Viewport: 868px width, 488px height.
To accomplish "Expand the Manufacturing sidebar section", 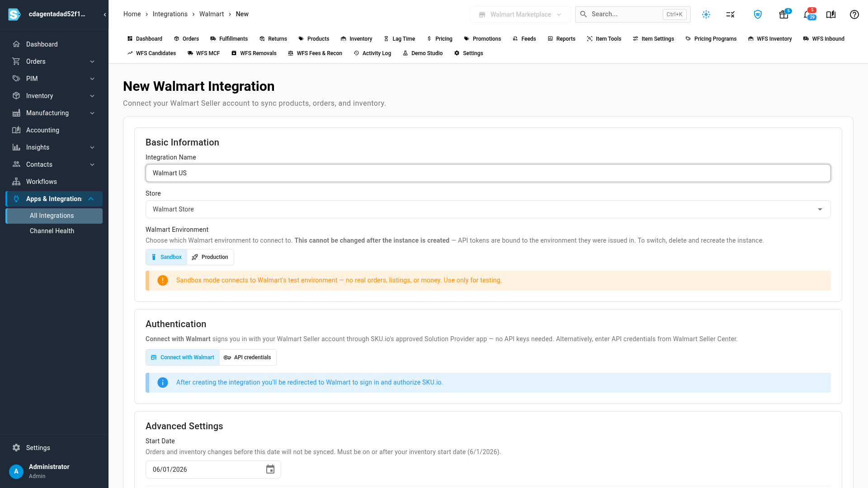I will point(54,113).
